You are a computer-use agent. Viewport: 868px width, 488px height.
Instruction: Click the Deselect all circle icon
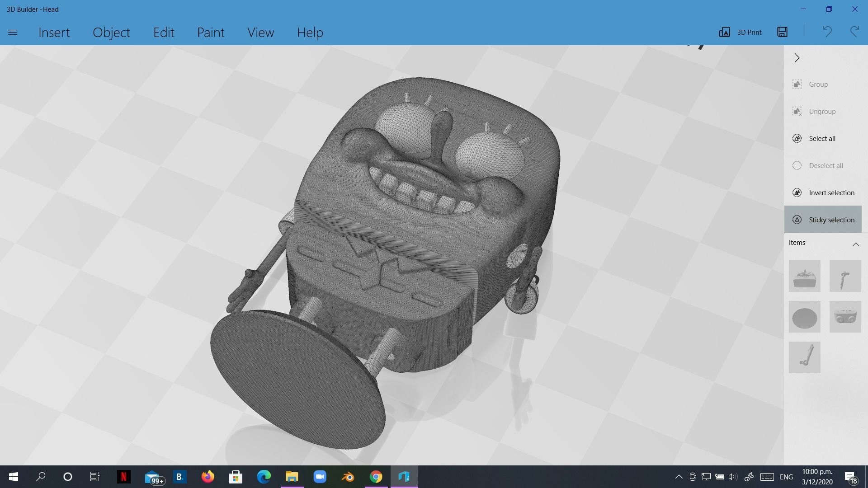coord(797,166)
